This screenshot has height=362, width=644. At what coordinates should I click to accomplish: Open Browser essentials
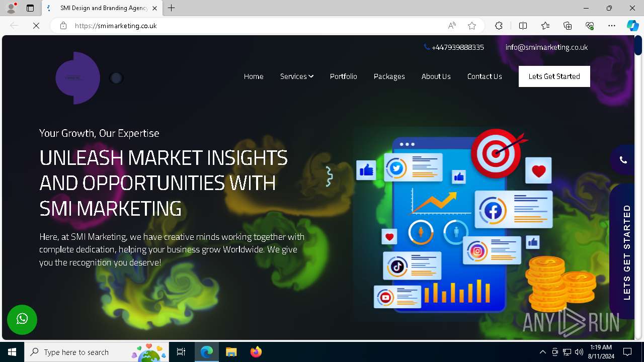click(590, 26)
